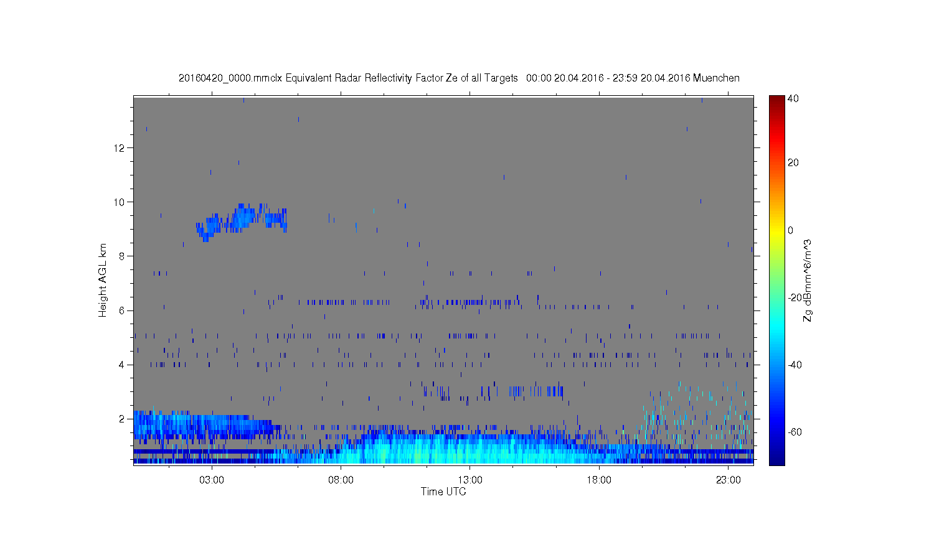Click the 'Time UTC' x-axis label

[443, 492]
